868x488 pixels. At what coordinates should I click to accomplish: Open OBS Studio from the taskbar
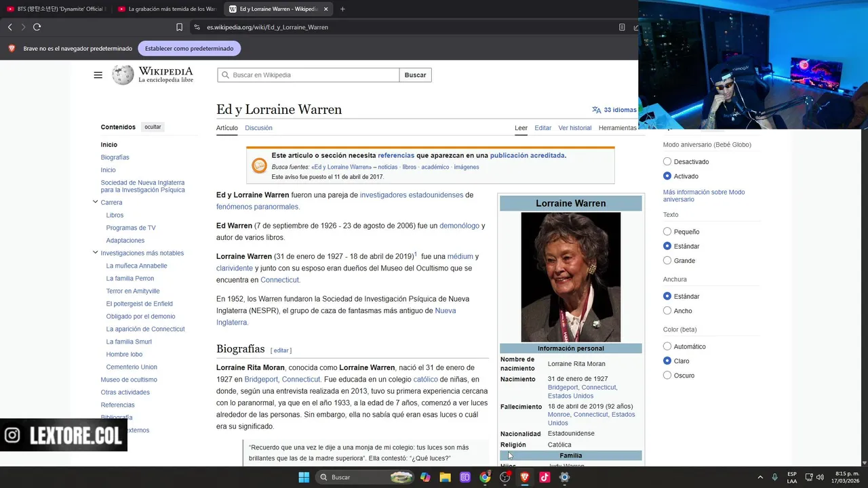[505, 477]
